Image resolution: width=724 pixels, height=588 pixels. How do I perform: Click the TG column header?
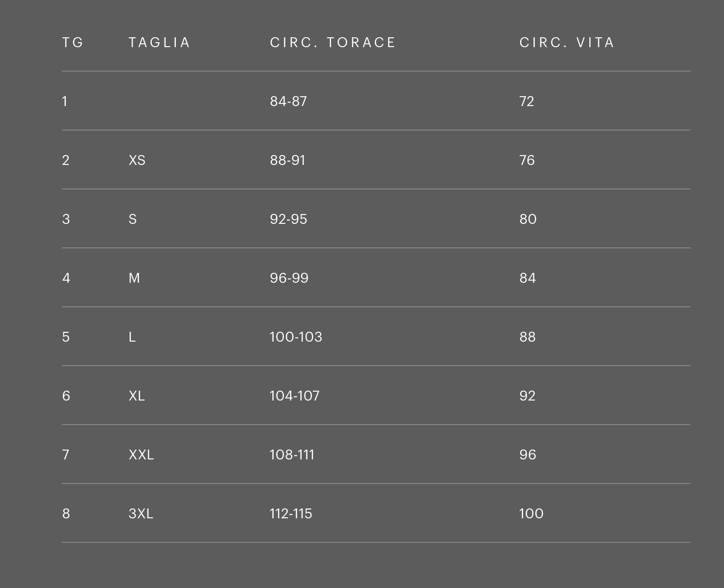click(x=73, y=43)
